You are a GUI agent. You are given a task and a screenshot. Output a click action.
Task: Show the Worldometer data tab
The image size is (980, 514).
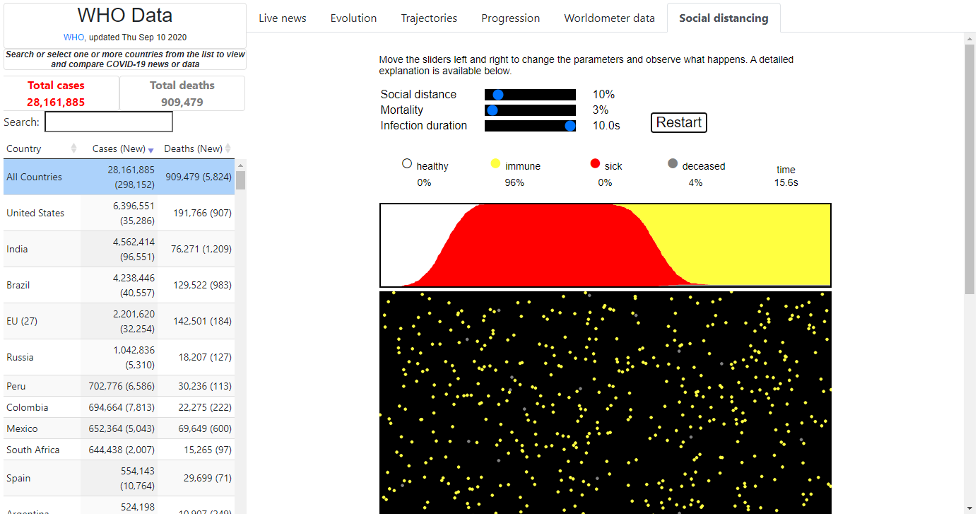[x=609, y=18]
